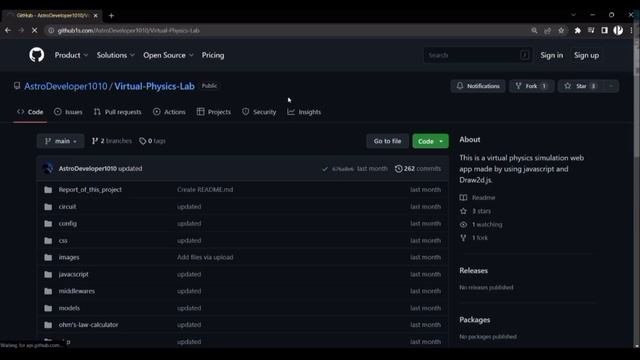Click the browser back arrow

8,30
